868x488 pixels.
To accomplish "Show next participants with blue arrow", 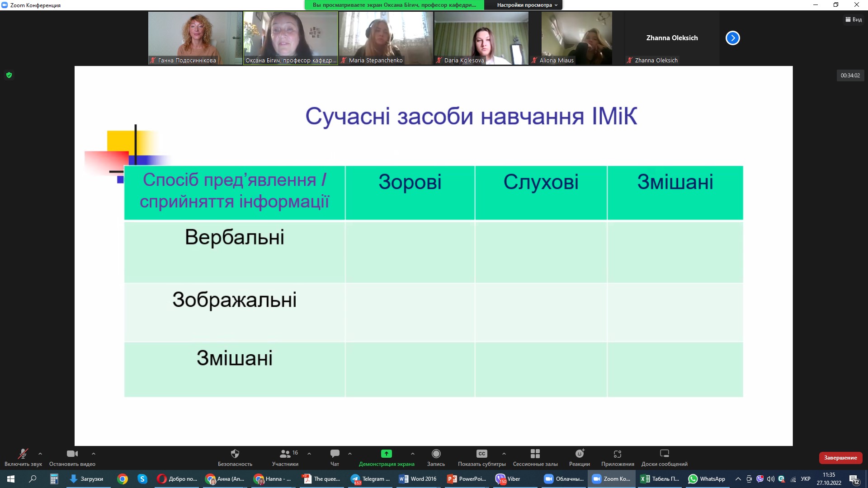I will (x=732, y=38).
